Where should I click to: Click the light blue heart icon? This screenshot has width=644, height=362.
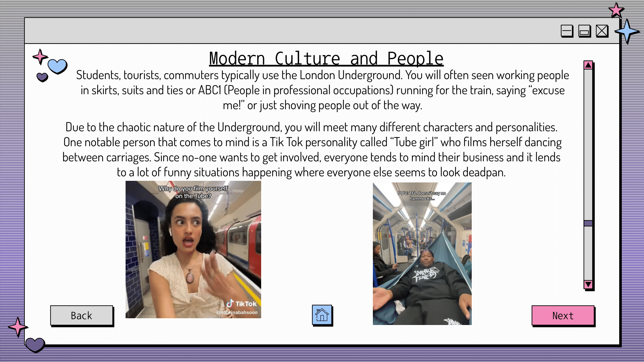point(57,66)
